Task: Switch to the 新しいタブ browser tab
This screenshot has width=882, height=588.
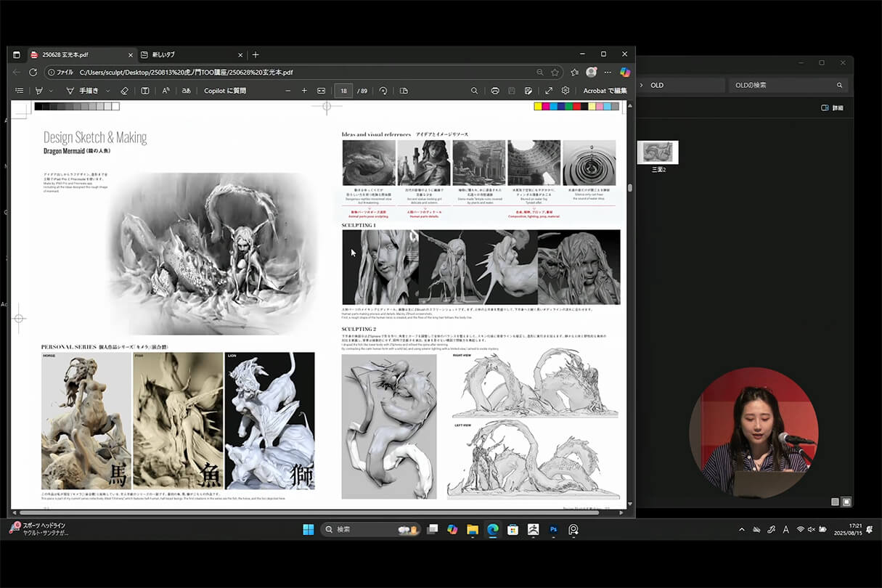Action: (x=163, y=54)
